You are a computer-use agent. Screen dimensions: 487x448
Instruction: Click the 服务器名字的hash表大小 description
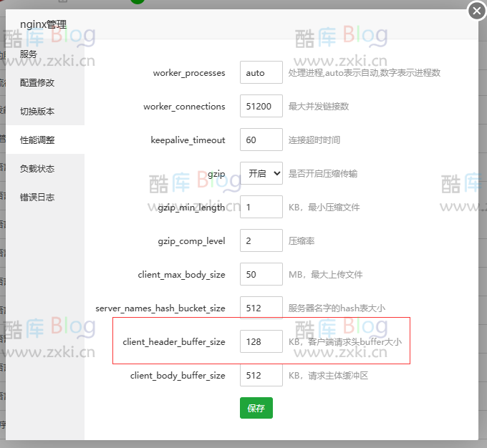337,308
